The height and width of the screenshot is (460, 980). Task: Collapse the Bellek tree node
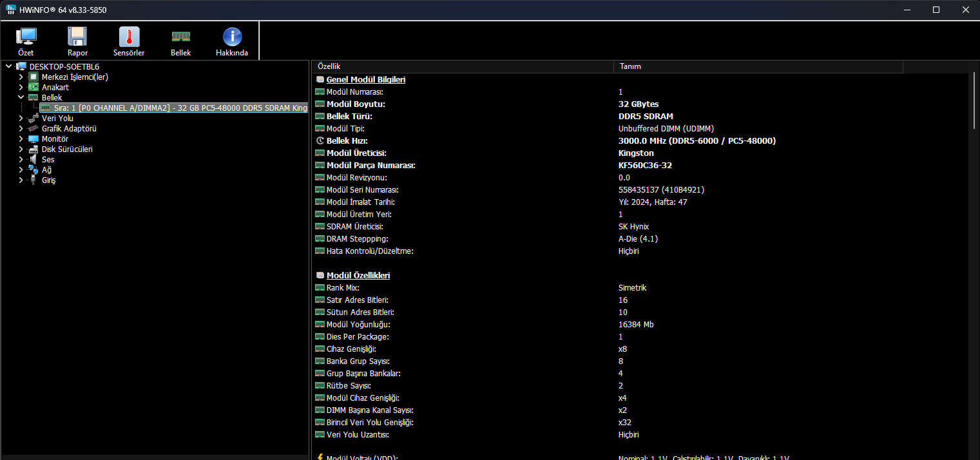(21, 97)
